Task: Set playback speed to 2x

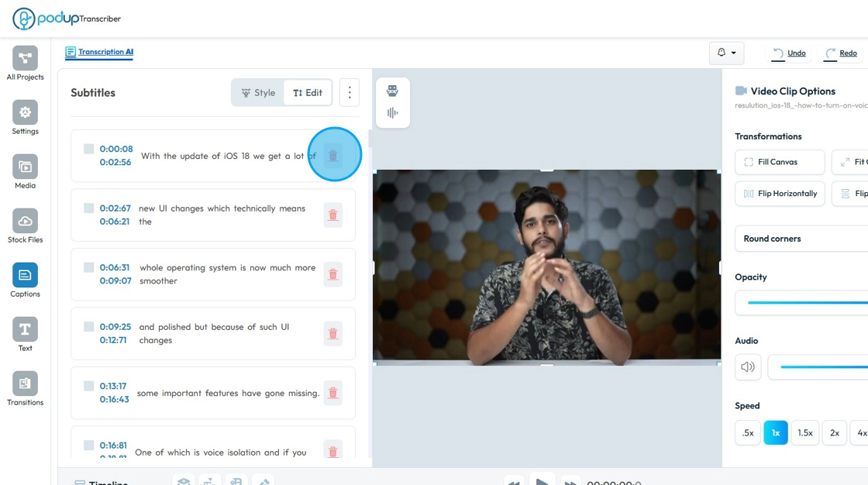Action: pyautogui.click(x=835, y=433)
